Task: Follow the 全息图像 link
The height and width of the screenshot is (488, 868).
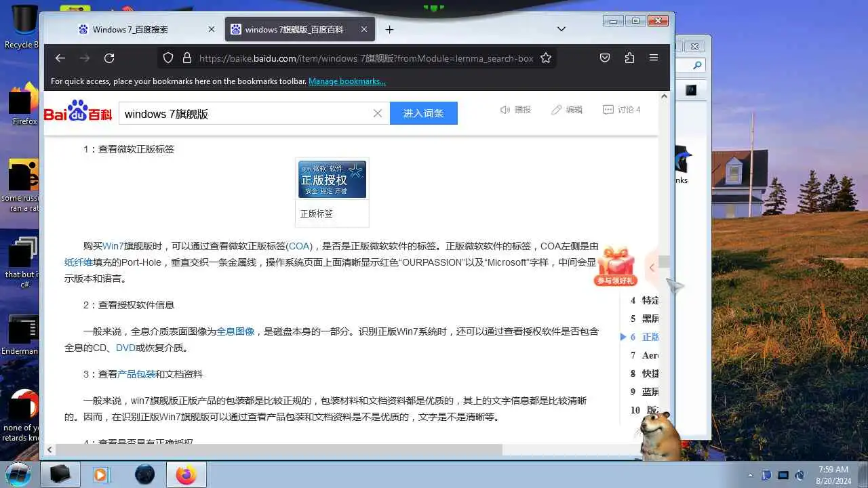Action: point(235,331)
